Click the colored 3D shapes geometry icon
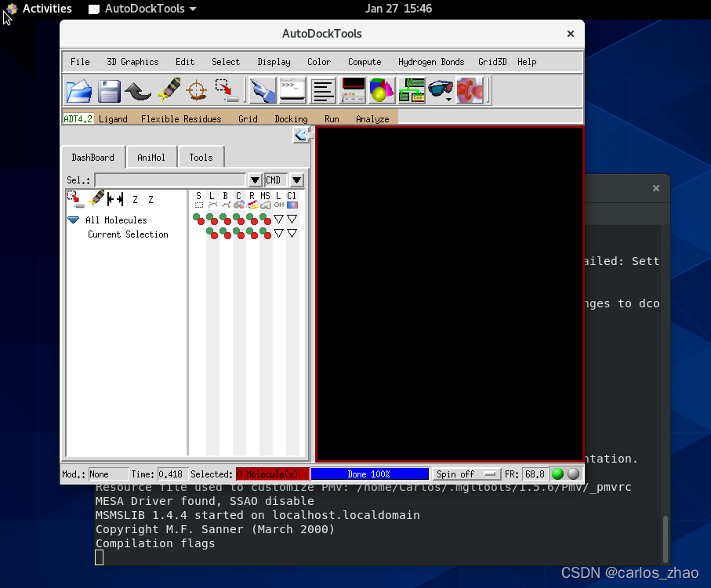The height and width of the screenshot is (588, 711). (382, 90)
